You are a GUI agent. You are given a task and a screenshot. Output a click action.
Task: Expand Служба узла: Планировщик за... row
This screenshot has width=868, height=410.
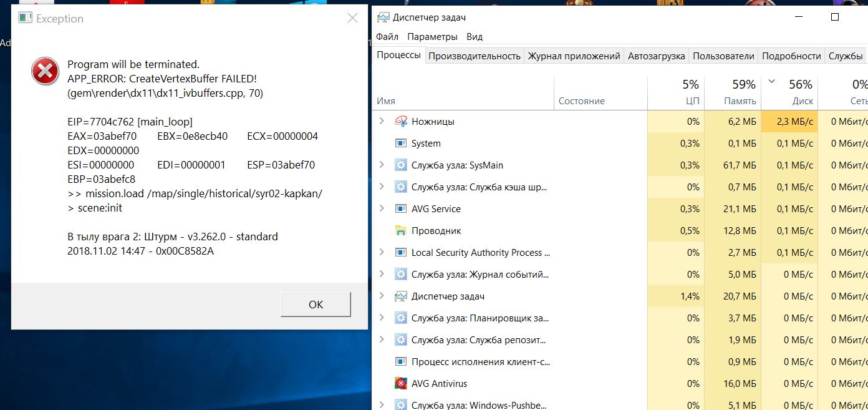(382, 318)
